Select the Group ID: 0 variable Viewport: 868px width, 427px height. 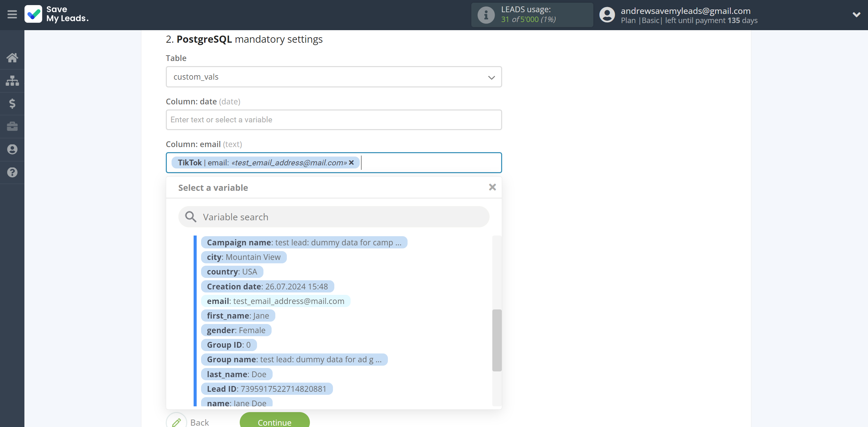(x=229, y=345)
